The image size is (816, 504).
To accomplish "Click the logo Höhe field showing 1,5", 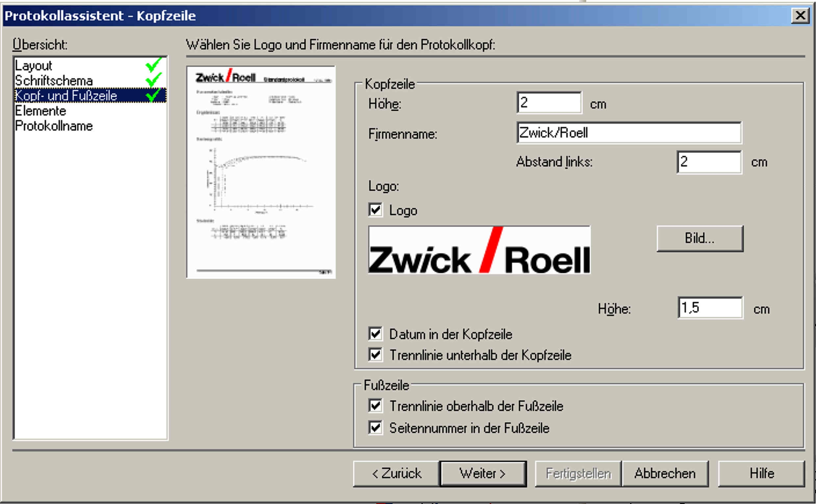I will click(710, 308).
